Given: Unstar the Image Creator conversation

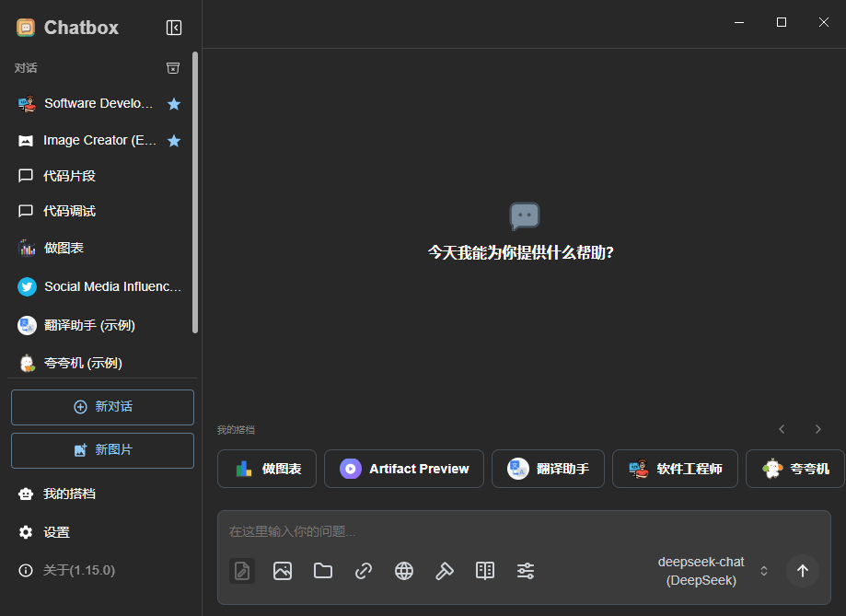Looking at the screenshot, I should click(x=174, y=140).
